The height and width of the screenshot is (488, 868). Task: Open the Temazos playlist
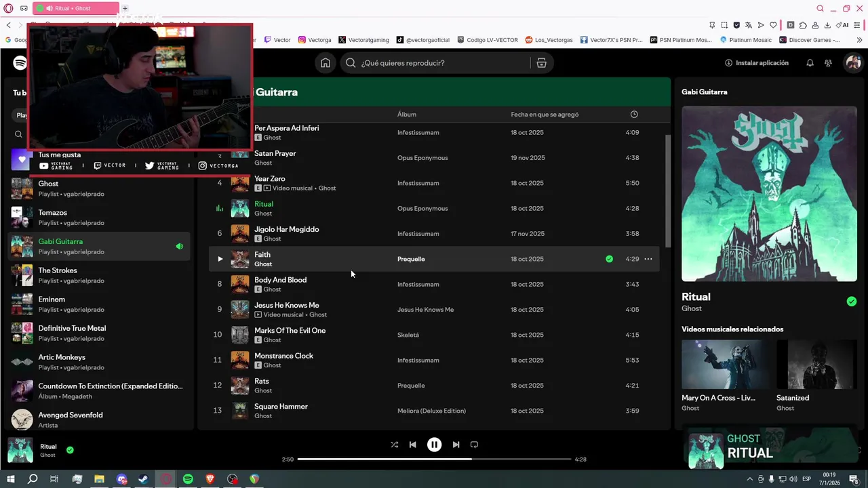(x=99, y=218)
